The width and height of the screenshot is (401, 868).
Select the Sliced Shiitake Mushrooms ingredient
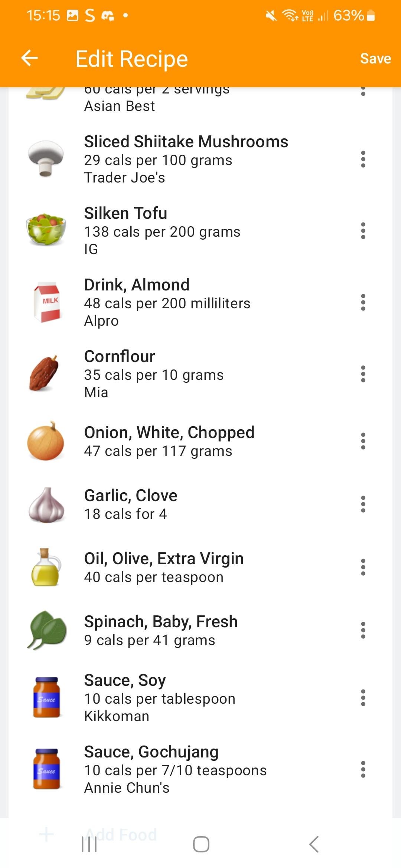tap(186, 160)
